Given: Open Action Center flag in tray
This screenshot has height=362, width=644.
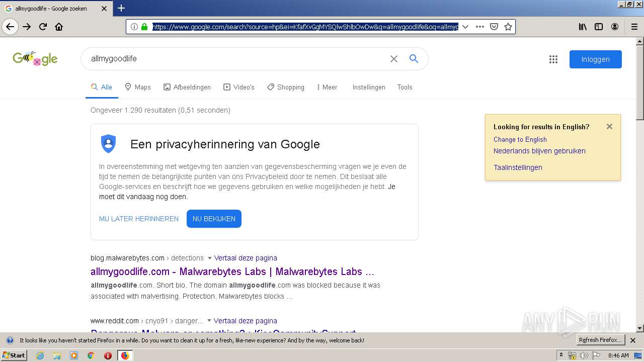Looking at the screenshot, I should [596, 355].
